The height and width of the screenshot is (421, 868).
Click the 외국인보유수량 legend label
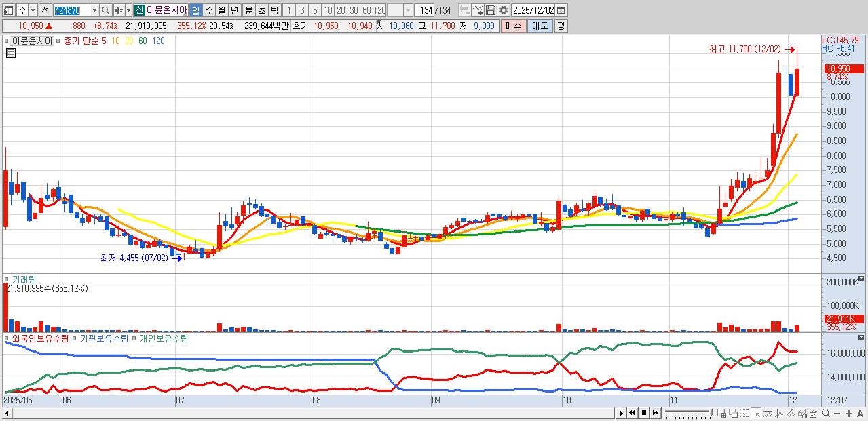(41, 338)
